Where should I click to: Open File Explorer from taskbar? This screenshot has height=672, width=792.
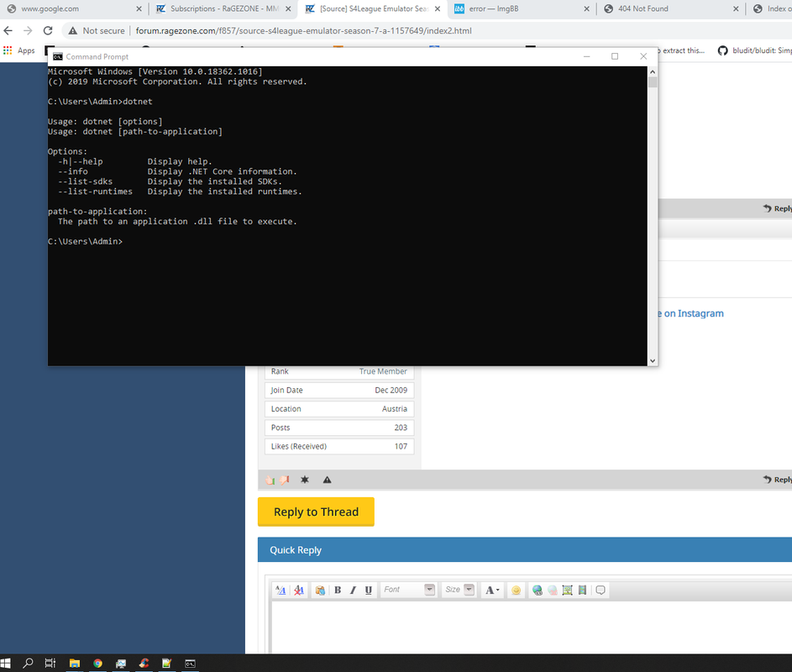pos(75,663)
